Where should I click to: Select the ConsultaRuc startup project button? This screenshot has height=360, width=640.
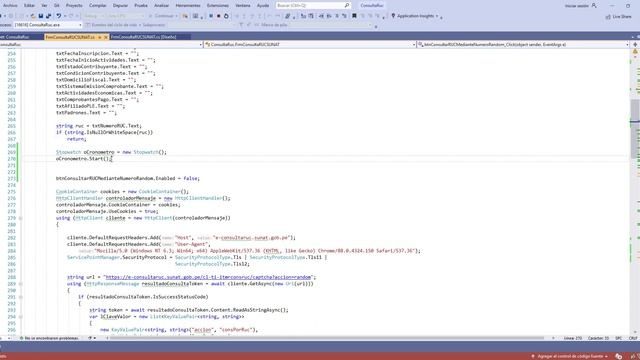pyautogui.click(x=372, y=6)
